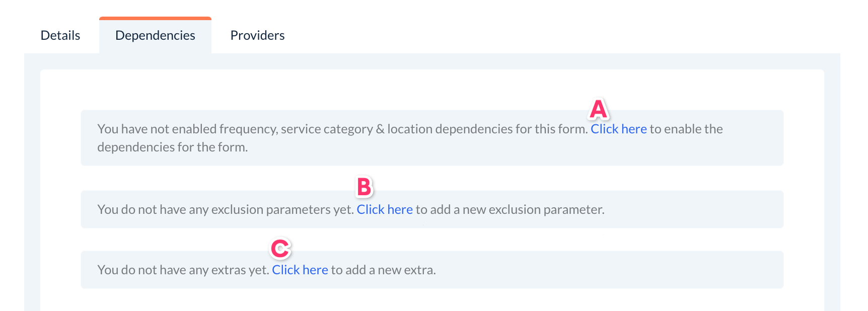This screenshot has width=868, height=311.
Task: Click the "to add a new extra." text
Action: [383, 270]
